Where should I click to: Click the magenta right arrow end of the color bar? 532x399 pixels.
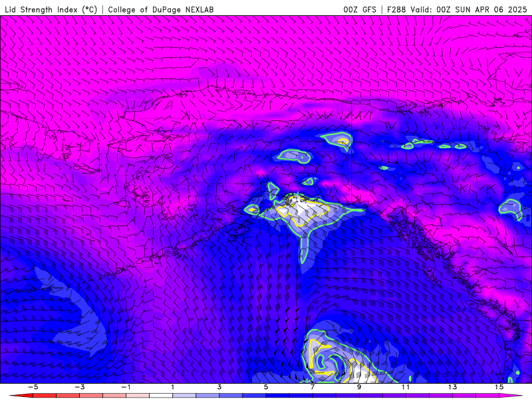[511, 396]
